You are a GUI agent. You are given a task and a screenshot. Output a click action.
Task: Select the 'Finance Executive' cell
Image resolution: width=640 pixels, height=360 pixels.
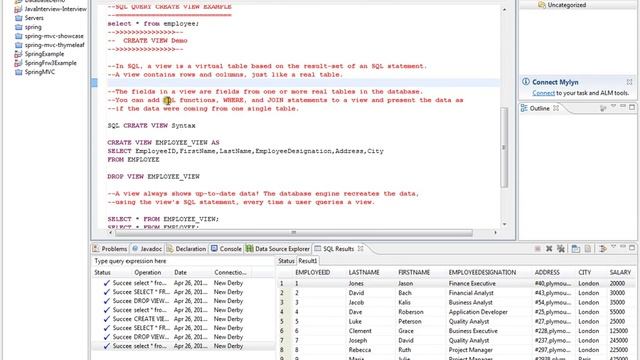point(472,283)
